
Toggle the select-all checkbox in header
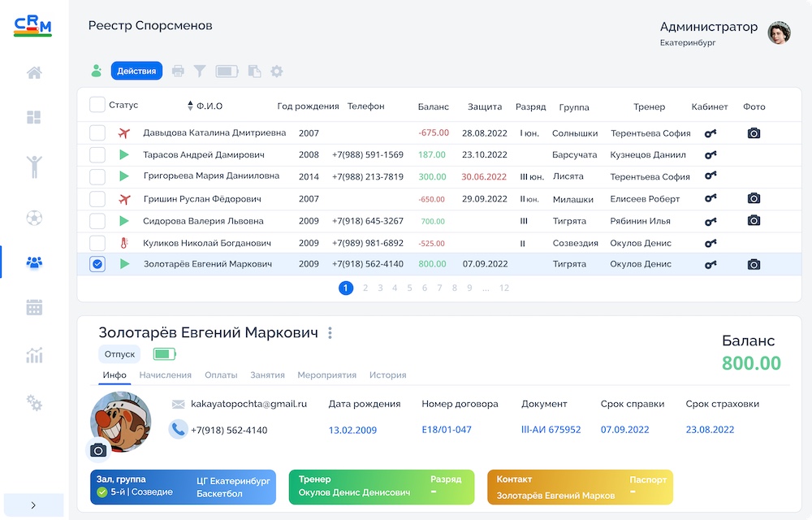(97, 105)
